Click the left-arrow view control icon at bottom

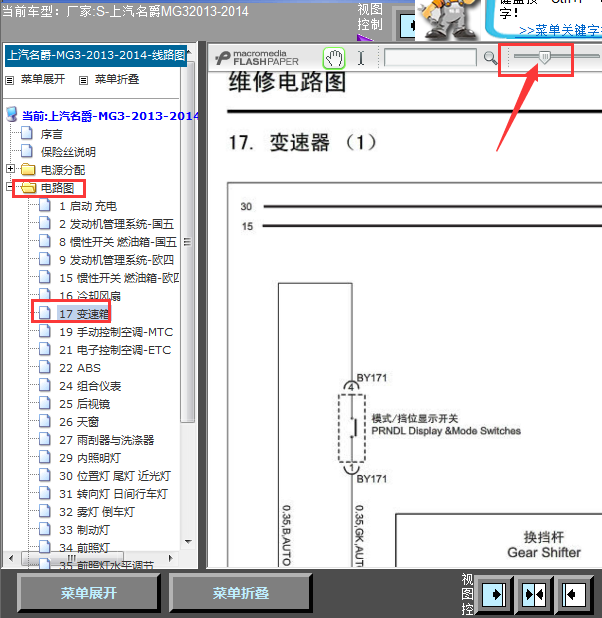click(x=575, y=594)
